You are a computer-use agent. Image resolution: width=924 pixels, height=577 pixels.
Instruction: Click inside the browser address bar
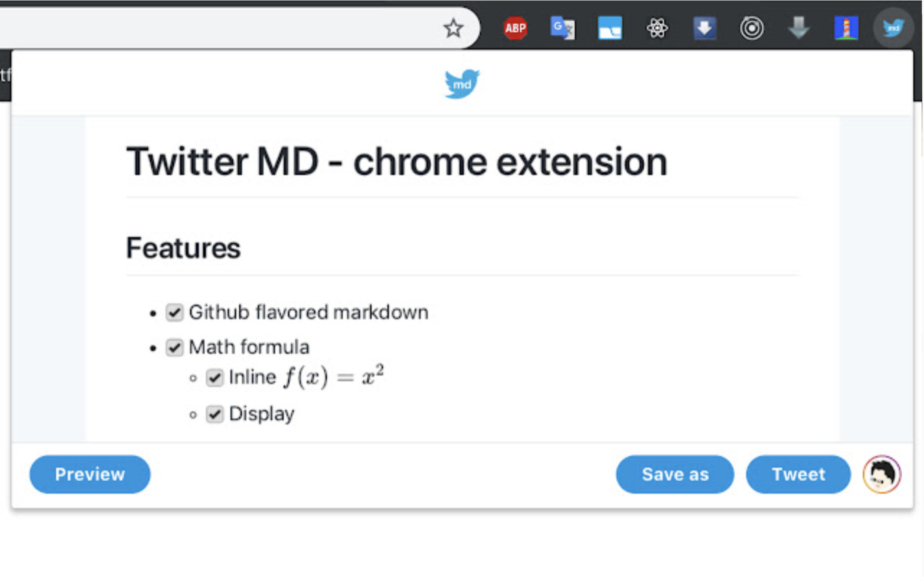[217, 28]
